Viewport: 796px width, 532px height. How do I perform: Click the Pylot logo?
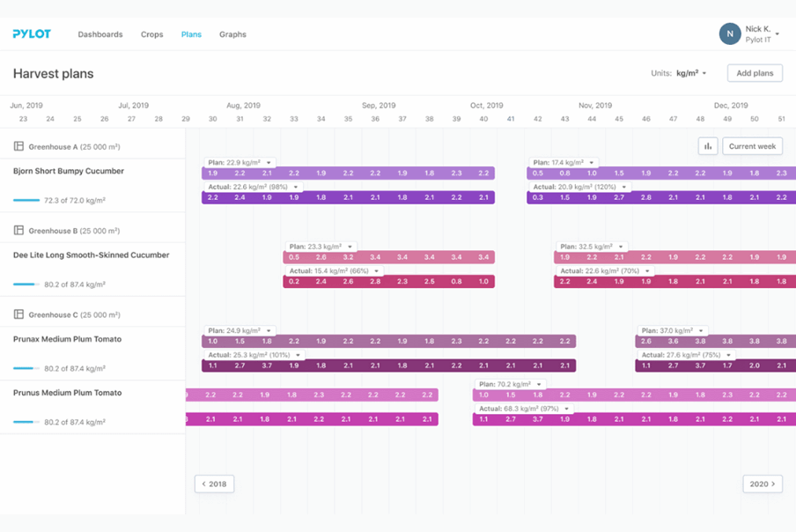point(32,34)
